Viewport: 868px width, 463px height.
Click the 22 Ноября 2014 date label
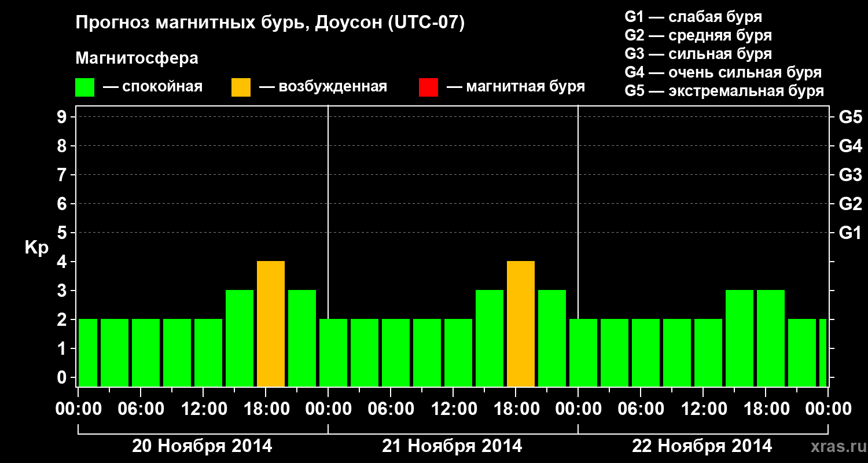[702, 446]
